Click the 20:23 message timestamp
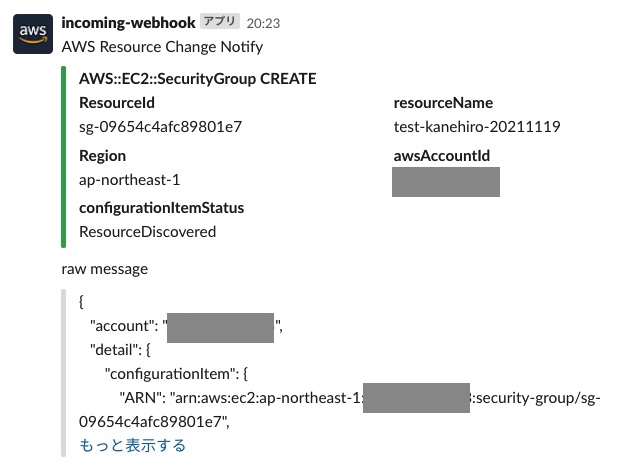This screenshot has height=463, width=618. [263, 23]
